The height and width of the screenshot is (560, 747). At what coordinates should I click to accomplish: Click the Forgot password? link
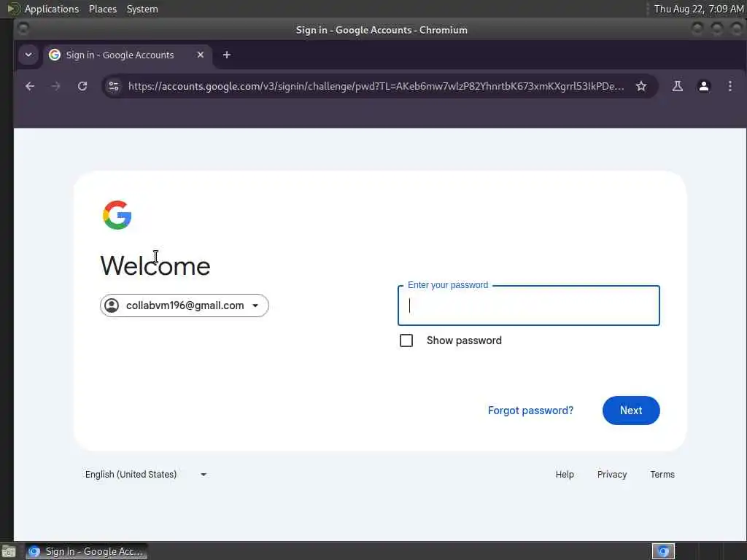tap(531, 411)
